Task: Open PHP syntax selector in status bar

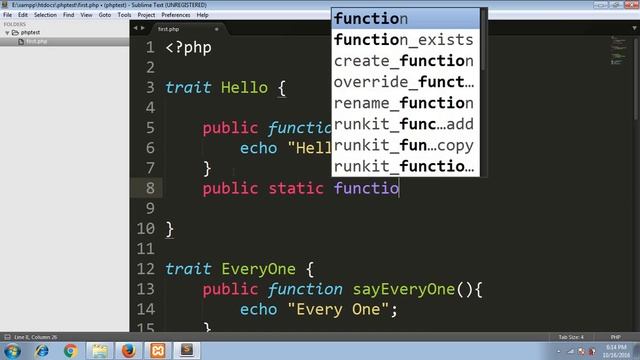Action: 616,337
